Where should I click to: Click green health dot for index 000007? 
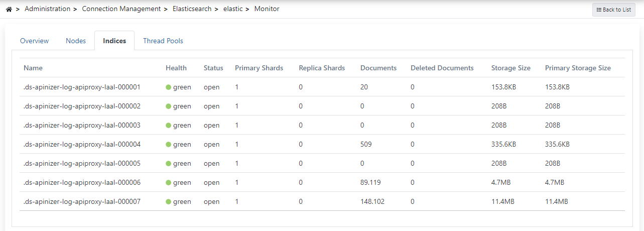(169, 202)
